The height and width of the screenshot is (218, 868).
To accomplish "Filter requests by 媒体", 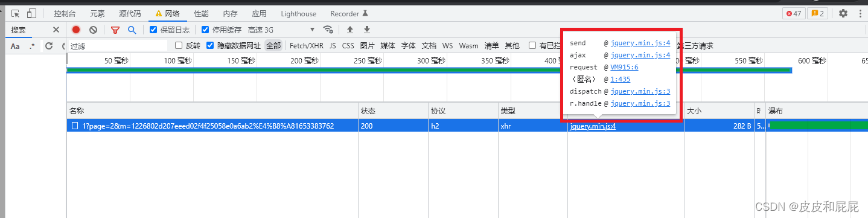I will (388, 45).
